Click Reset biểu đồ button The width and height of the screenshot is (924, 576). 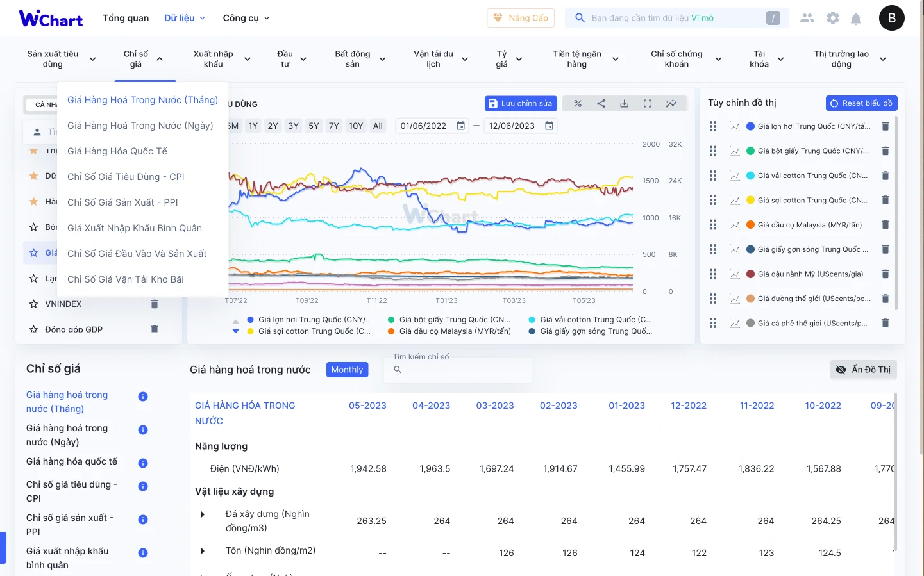point(861,103)
